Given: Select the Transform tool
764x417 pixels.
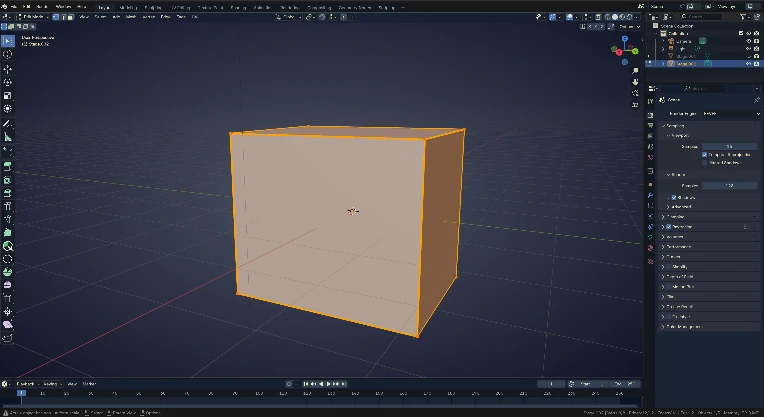Looking at the screenshot, I should [8, 109].
